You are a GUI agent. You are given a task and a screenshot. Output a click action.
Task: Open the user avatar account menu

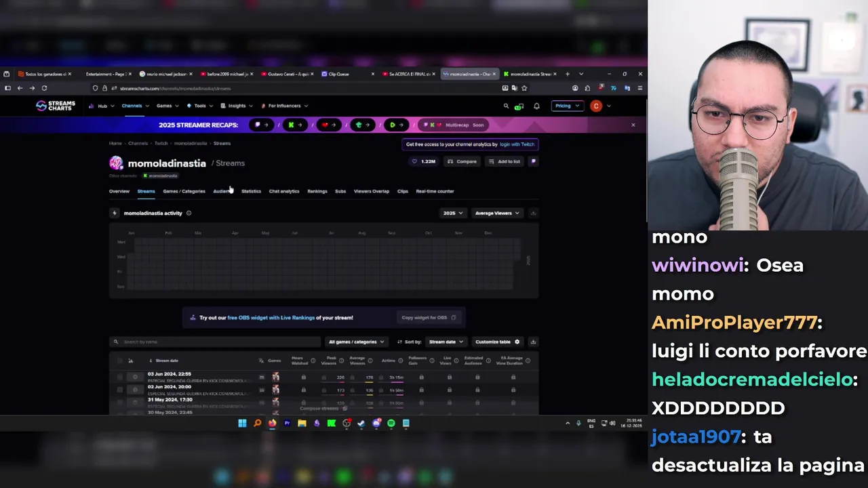pos(596,106)
